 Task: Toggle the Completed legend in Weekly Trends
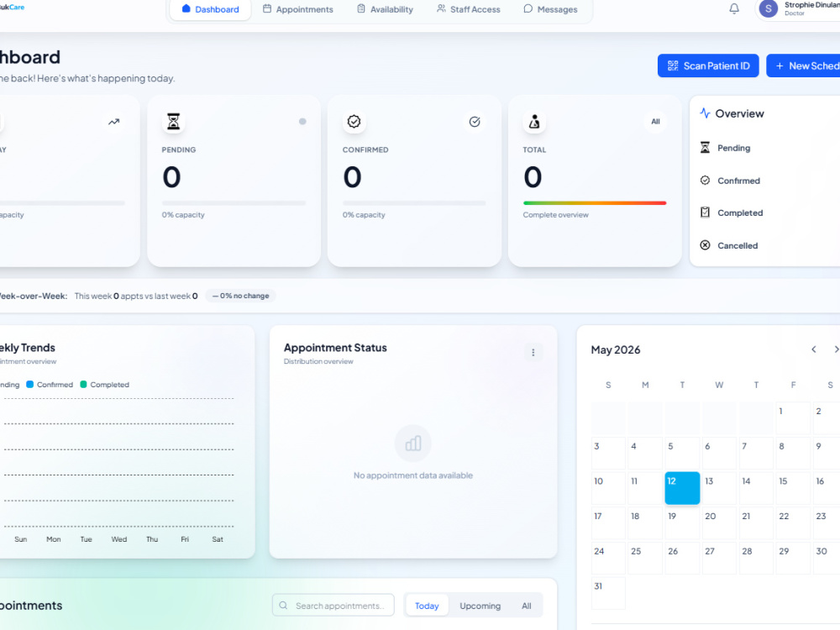(x=104, y=385)
